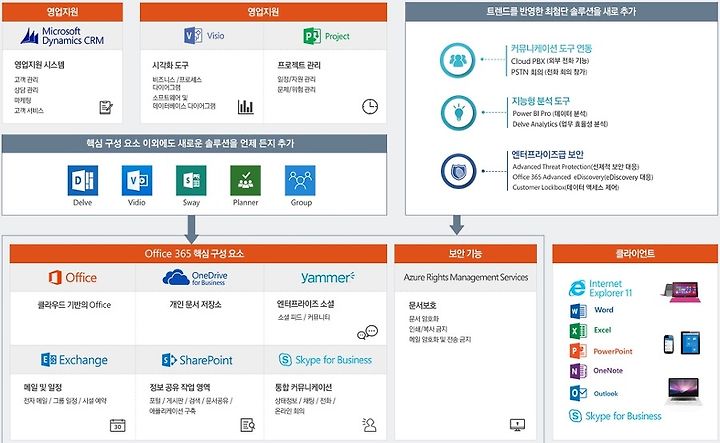Click the OneDrive for Business cloud logo
Screen dimensions: 720x443
[x=195, y=277]
